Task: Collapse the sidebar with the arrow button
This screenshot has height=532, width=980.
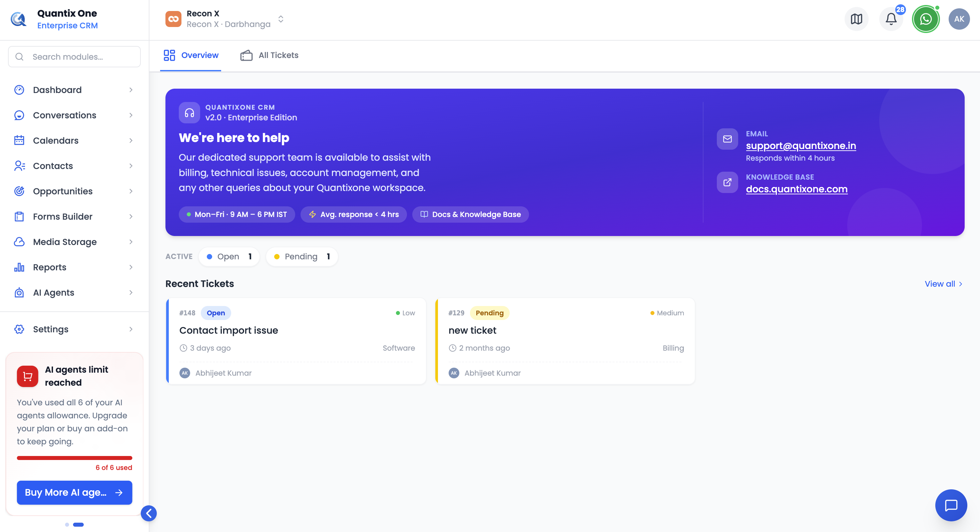Action: [149, 513]
